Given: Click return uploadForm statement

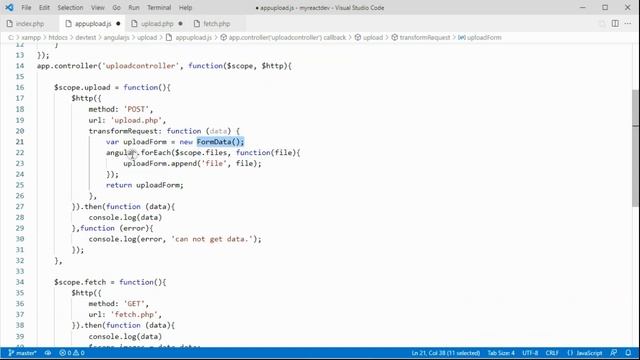Looking at the screenshot, I should (144, 185).
